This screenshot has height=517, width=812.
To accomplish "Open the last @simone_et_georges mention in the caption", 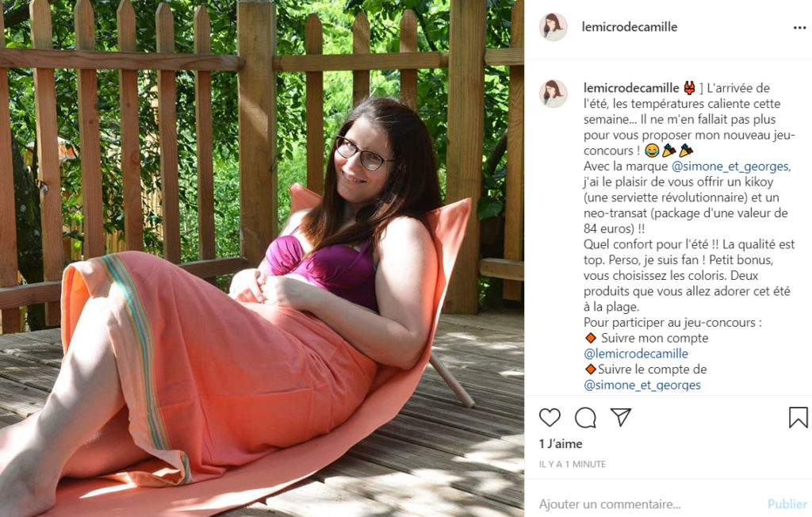I will (x=642, y=385).
